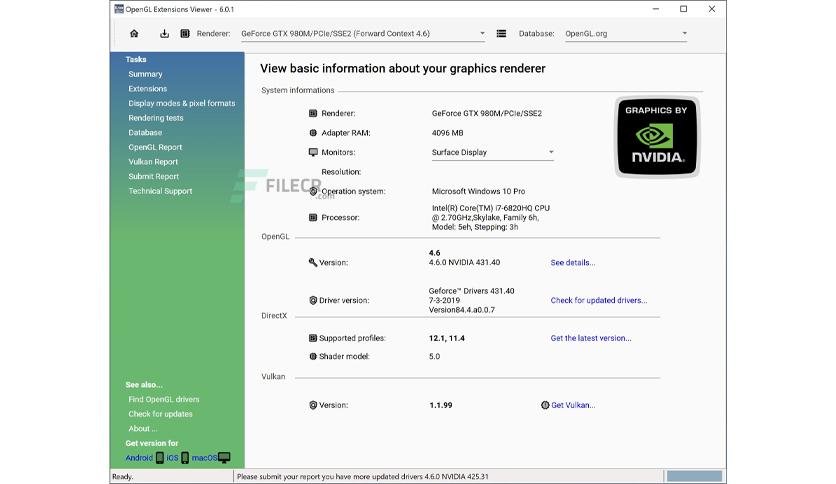Minimize the OpenGL Extensions Viewer window
Screen dimensions: 836x484
pos(656,9)
